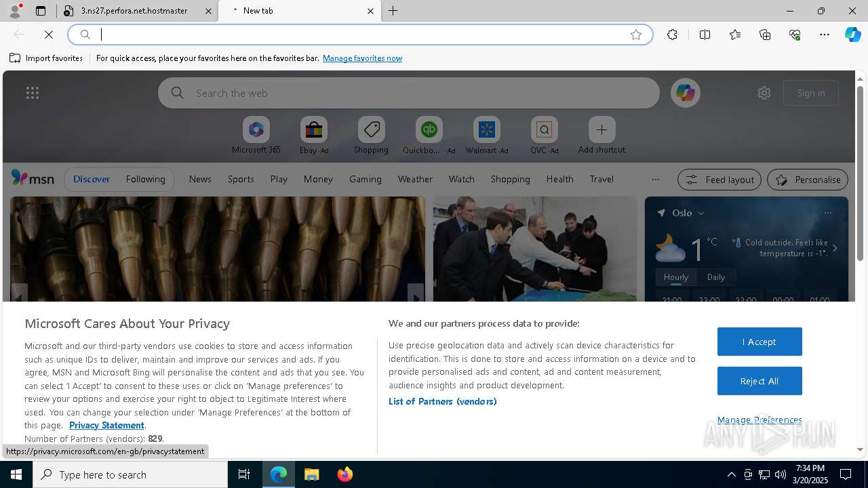Click Manage favorites now link
The image size is (868, 488).
(362, 58)
